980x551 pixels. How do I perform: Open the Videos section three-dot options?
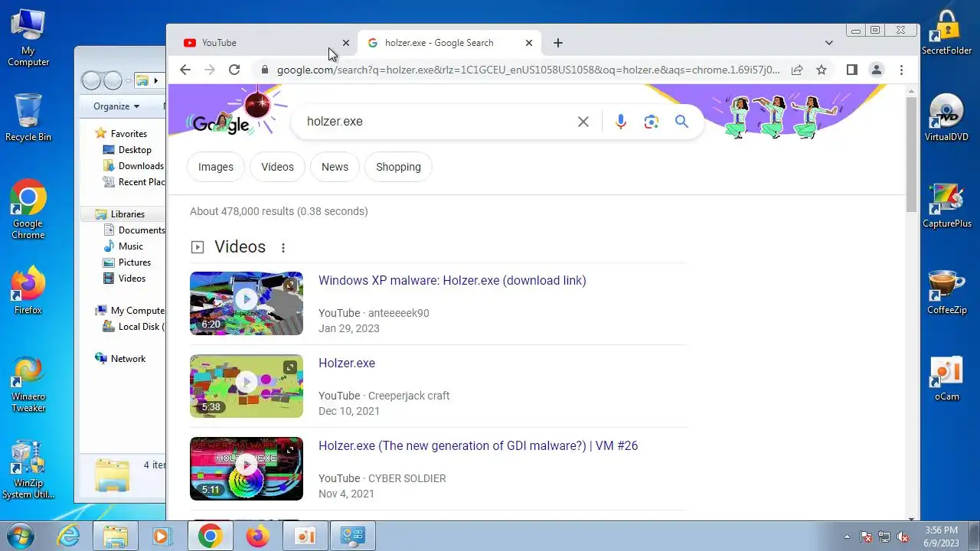[283, 247]
